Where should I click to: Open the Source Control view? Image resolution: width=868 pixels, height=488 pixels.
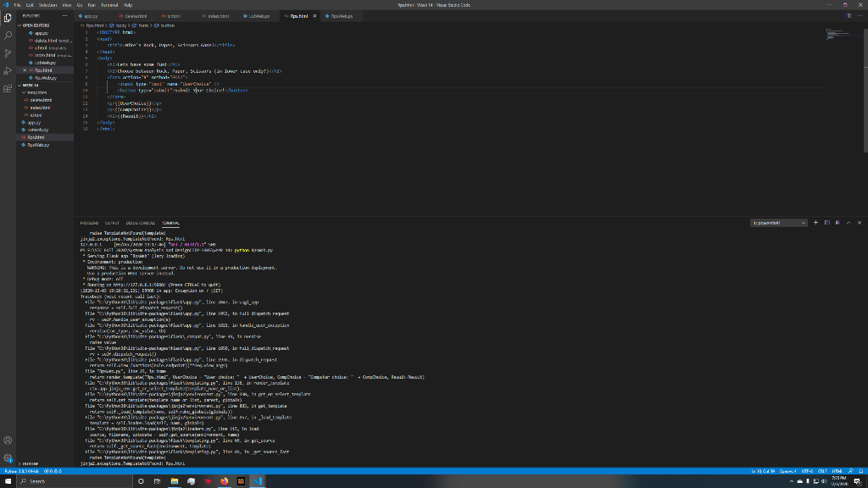(8, 53)
